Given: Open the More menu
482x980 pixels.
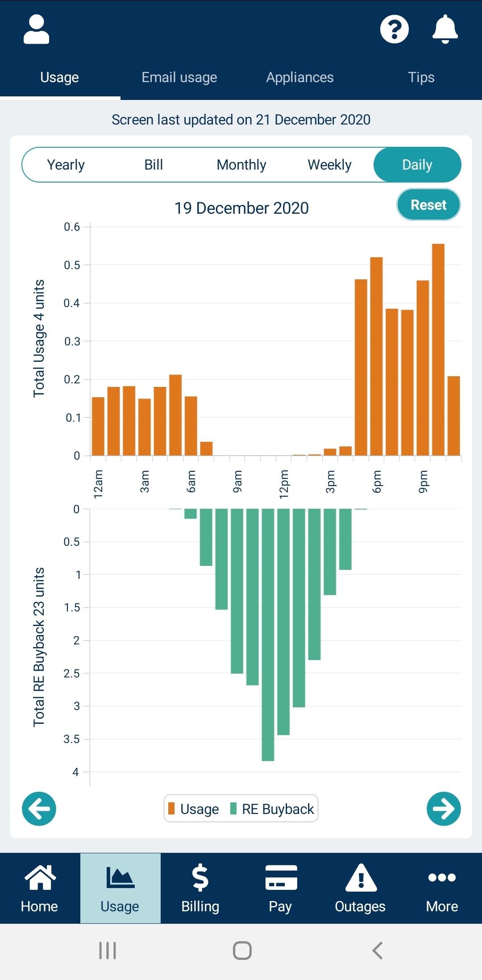Looking at the screenshot, I should (x=442, y=888).
